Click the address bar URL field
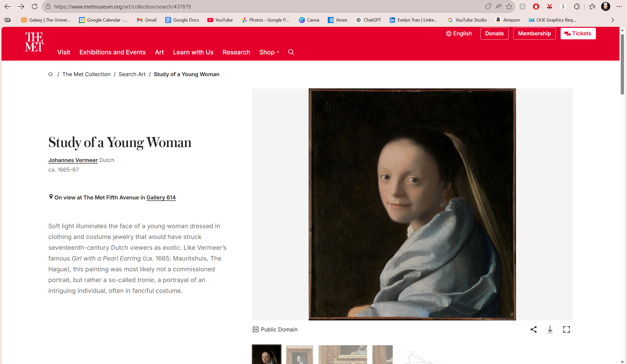Screen dimensions: 627x364 (251, 7)
